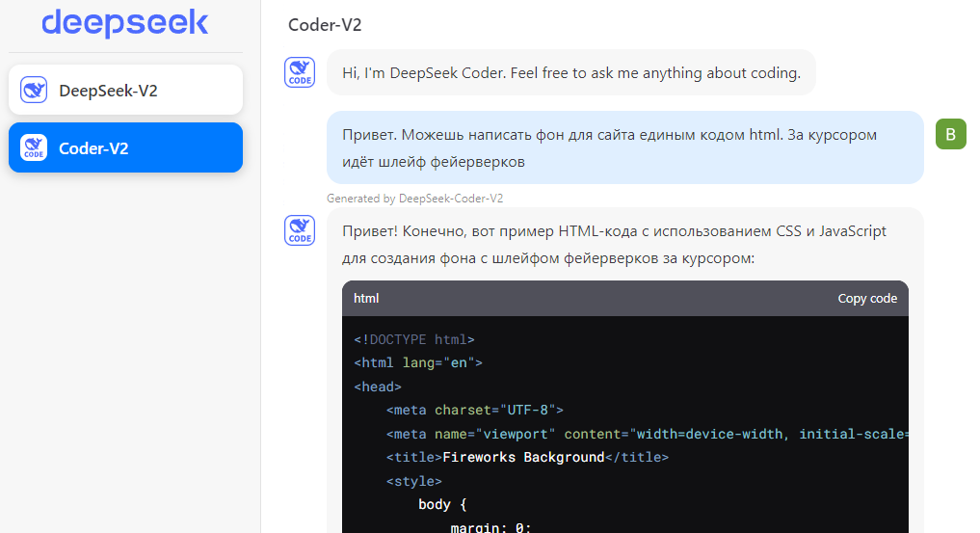980x533 pixels.
Task: Click the coder avatar next to greeting message
Action: 300,72
